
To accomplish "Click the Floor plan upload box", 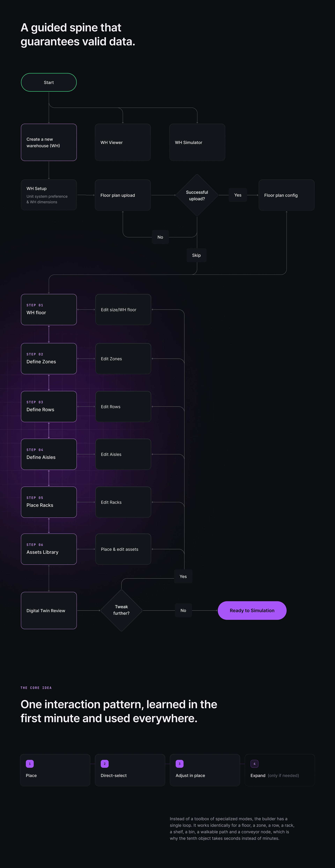I will [123, 195].
